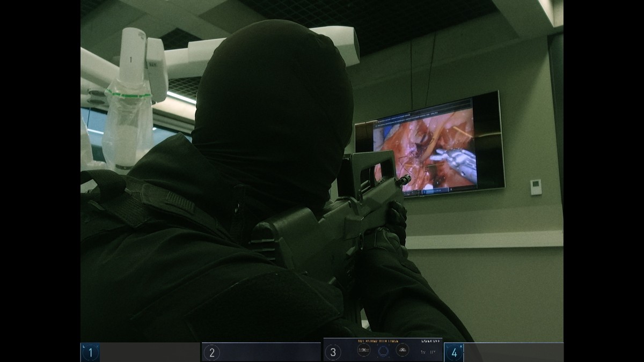Click left circular instrument icon in panel 3

tap(363, 350)
